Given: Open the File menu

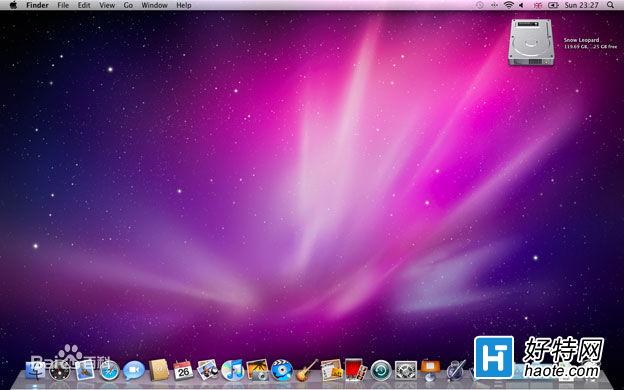Looking at the screenshot, I should coord(63,5).
